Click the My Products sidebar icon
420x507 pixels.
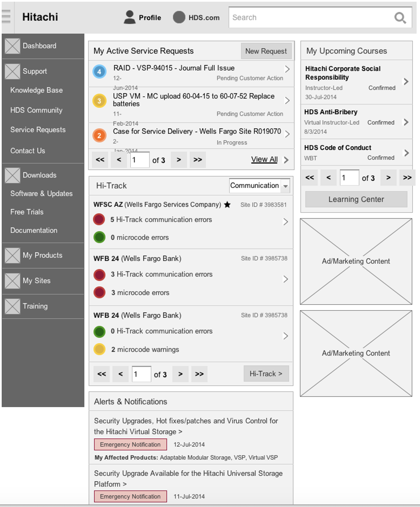pos(12,255)
